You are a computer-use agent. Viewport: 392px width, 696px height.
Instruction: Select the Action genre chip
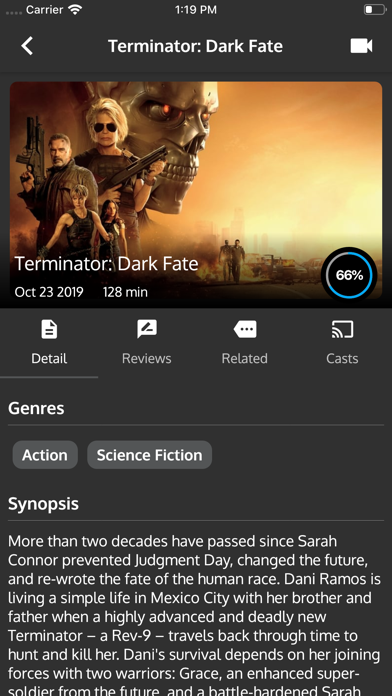point(45,455)
